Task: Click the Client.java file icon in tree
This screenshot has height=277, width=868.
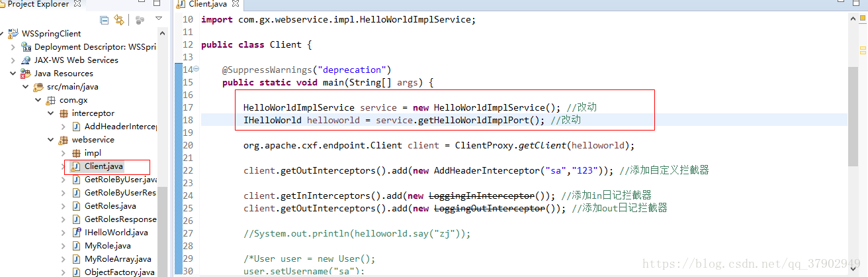Action: point(77,166)
